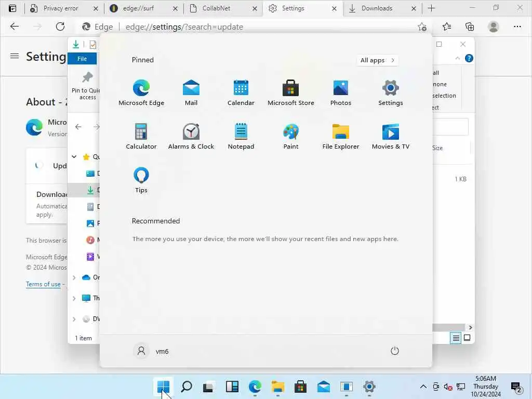Image resolution: width=532 pixels, height=399 pixels.
Task: Click the power button in Start menu
Action: [x=395, y=351]
